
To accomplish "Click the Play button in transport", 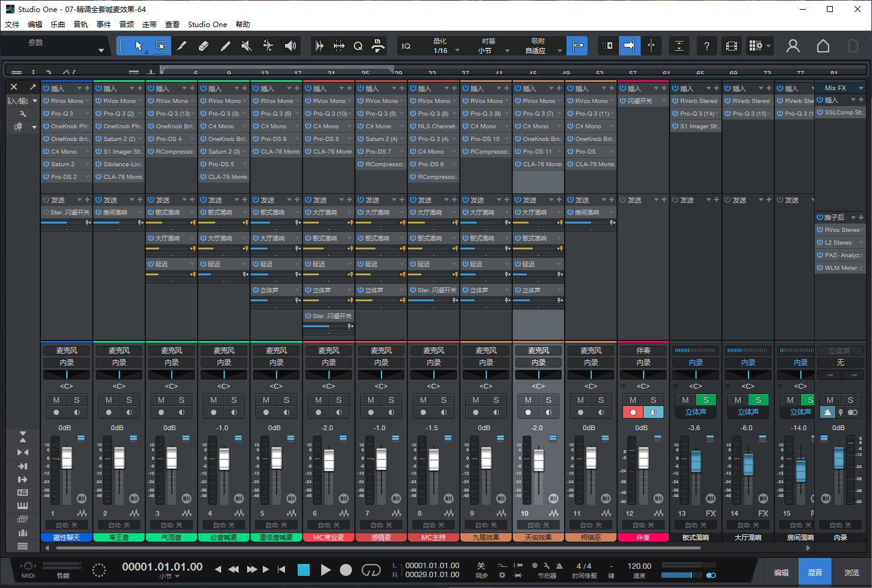I will 325,570.
